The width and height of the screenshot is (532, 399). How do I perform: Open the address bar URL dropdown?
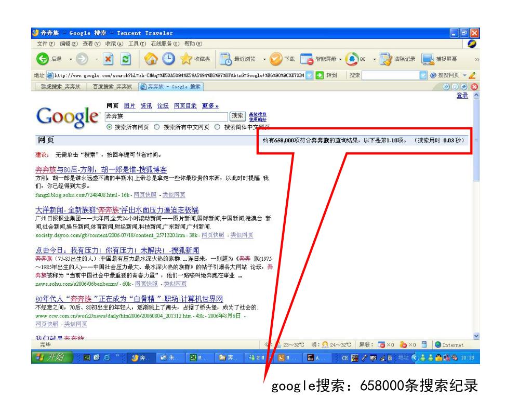click(x=309, y=75)
